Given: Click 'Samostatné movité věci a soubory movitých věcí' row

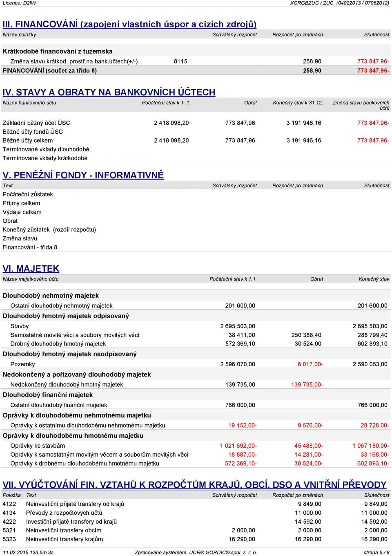Looking at the screenshot, I should point(196,335).
